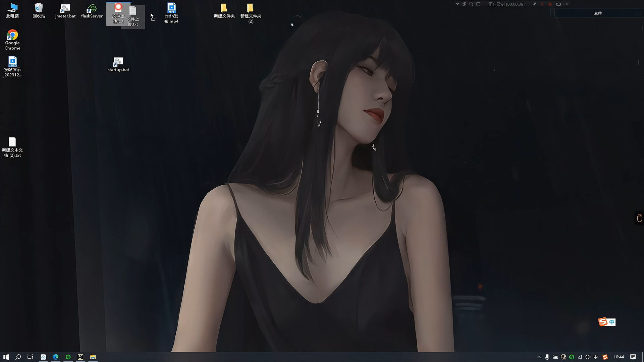644x362 pixels.
Task: Select the jmeter.bat shortcut
Action: [x=65, y=10]
